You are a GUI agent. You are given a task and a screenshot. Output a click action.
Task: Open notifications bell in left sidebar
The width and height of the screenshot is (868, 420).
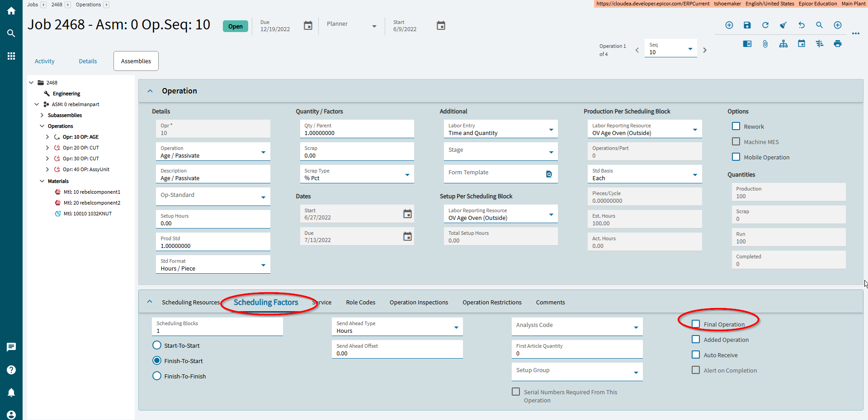(11, 392)
